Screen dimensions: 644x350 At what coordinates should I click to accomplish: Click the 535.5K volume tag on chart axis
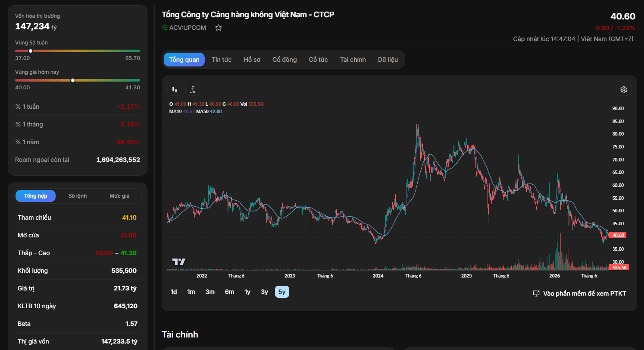point(618,268)
